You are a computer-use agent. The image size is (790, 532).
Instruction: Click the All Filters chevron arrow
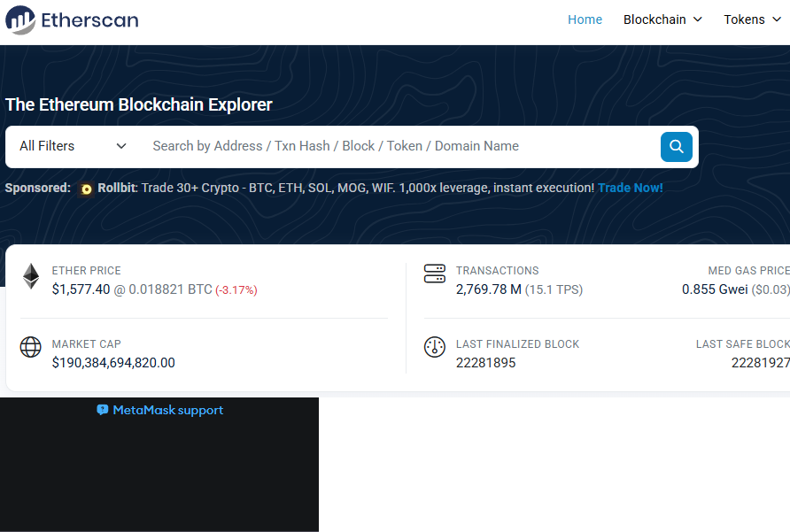click(121, 146)
